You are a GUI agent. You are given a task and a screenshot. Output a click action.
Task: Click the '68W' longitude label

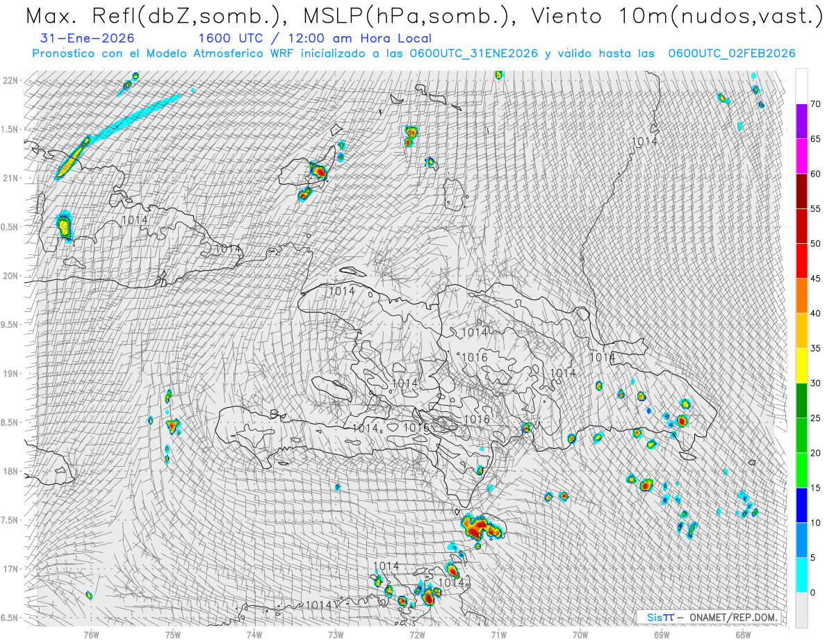[x=743, y=634]
